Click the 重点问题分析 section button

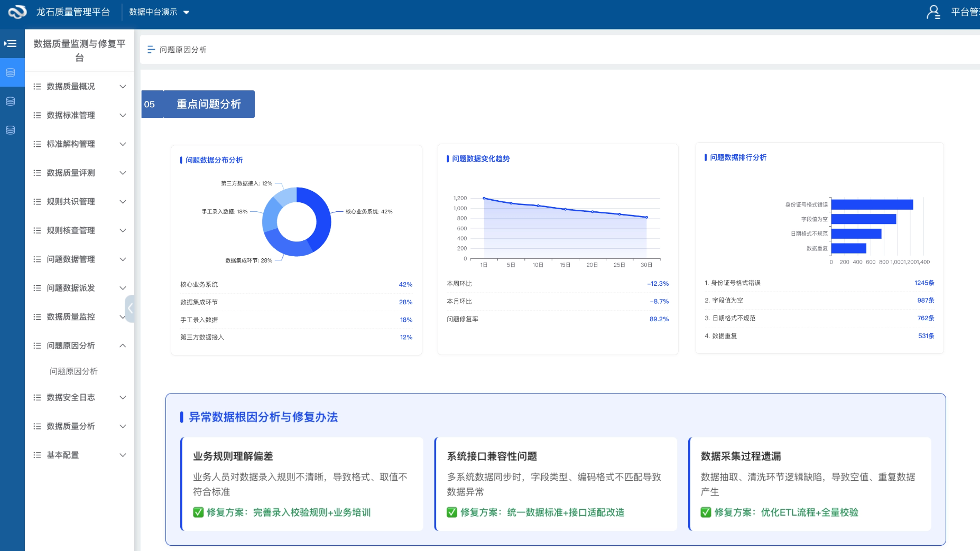(x=208, y=104)
